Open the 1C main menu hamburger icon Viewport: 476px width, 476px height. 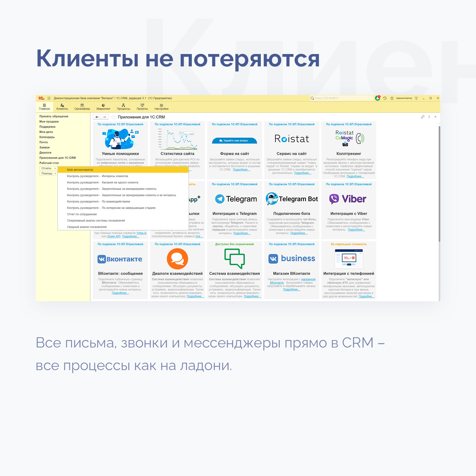[x=49, y=98]
